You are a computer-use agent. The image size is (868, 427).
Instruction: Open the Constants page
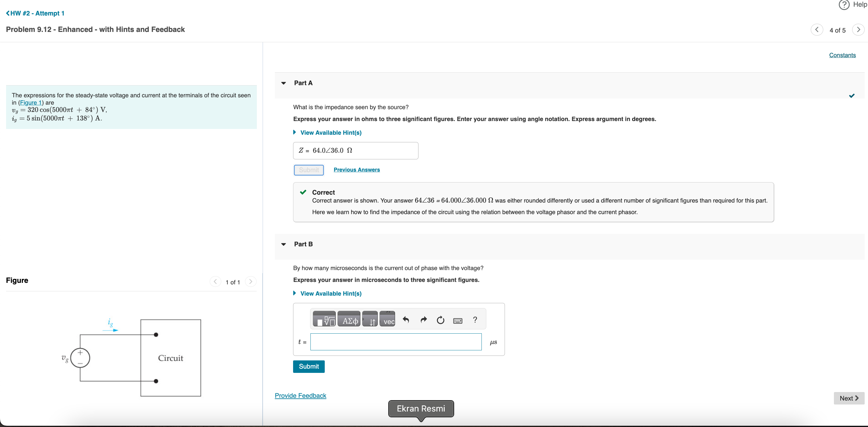[x=842, y=55]
